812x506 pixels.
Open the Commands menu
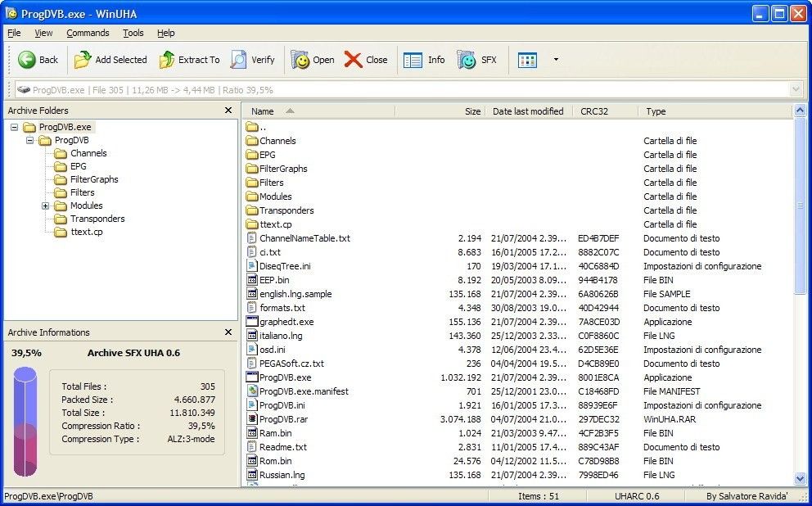coord(88,33)
